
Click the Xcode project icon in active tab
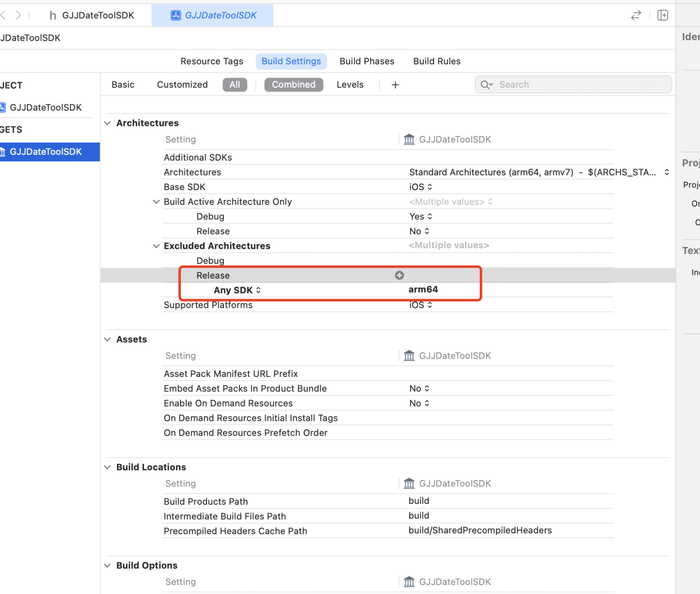(175, 15)
